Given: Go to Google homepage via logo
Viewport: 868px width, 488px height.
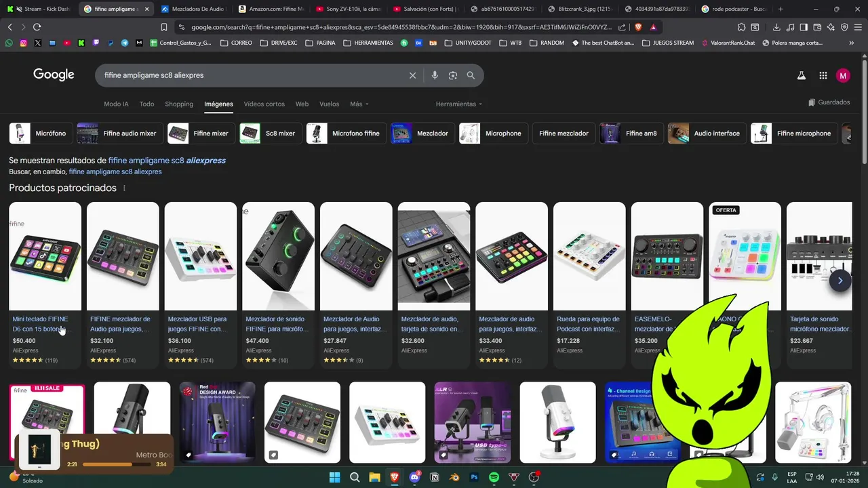Looking at the screenshot, I should click(x=54, y=75).
